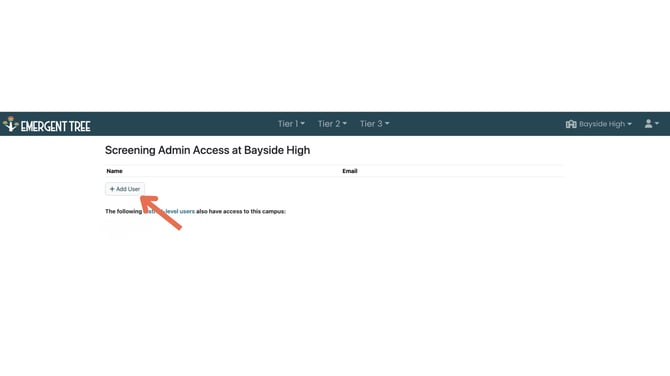Click the Name column header

115,171
